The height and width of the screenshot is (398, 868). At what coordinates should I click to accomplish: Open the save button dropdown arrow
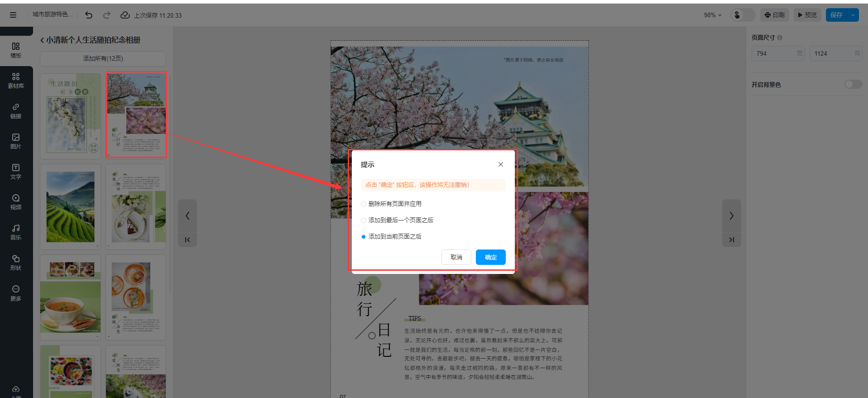(853, 15)
